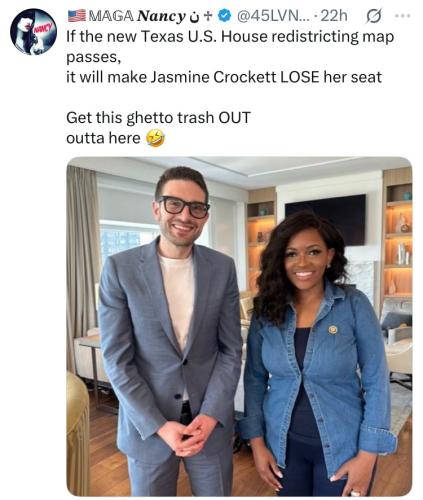
Task: Click the blue verified checkmark badge
Action: (x=224, y=15)
